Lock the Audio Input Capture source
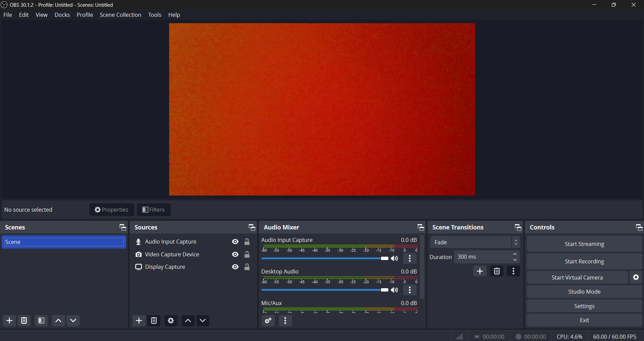 (247, 242)
